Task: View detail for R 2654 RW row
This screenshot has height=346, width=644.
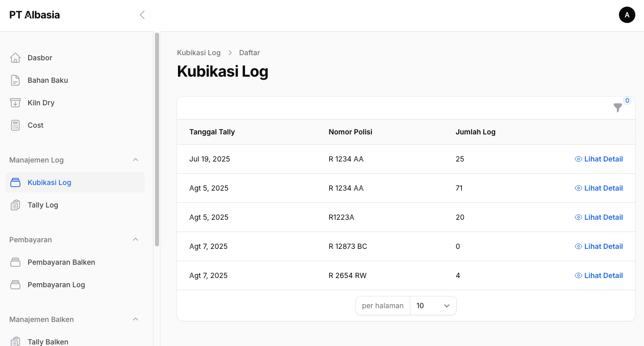Action: pos(598,275)
